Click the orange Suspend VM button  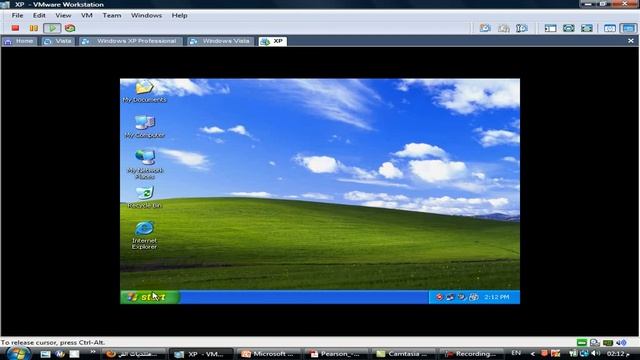pyautogui.click(x=33, y=28)
